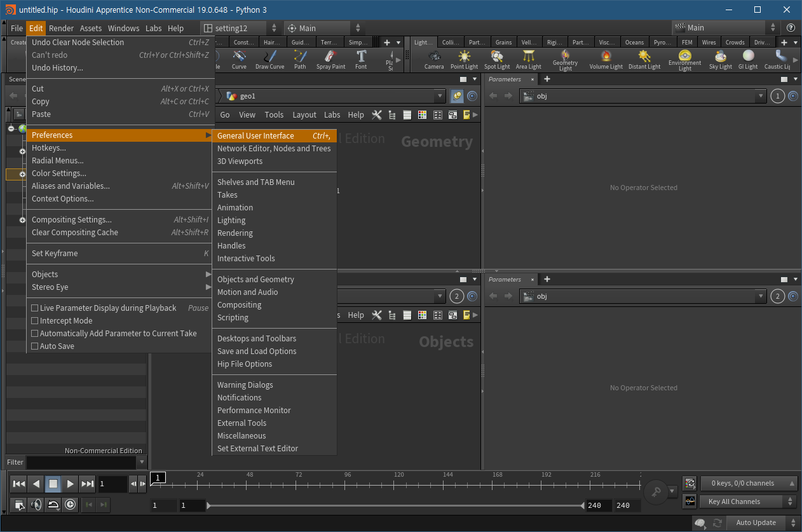Expand the 0 keys, 0/0 channels dropdown
The image size is (802, 532).
tap(749, 484)
